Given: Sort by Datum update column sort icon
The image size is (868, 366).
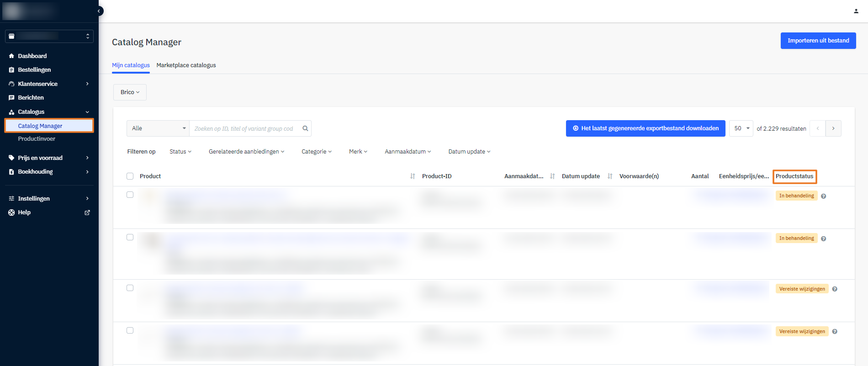Looking at the screenshot, I should pos(610,176).
